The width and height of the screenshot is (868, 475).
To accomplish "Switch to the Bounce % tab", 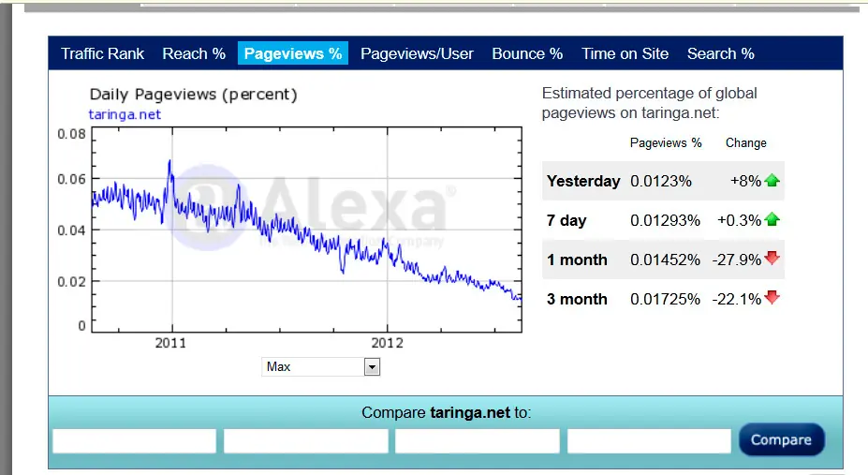I will pyautogui.click(x=527, y=53).
